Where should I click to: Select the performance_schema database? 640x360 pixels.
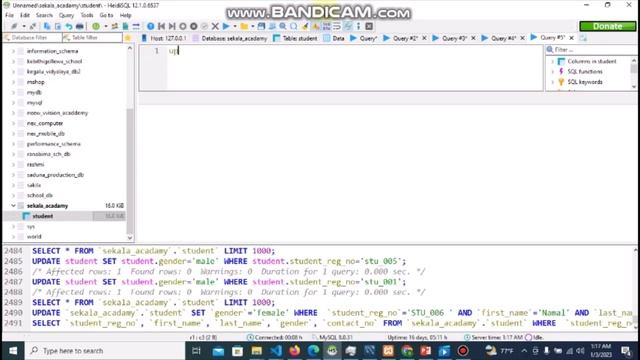[53, 144]
